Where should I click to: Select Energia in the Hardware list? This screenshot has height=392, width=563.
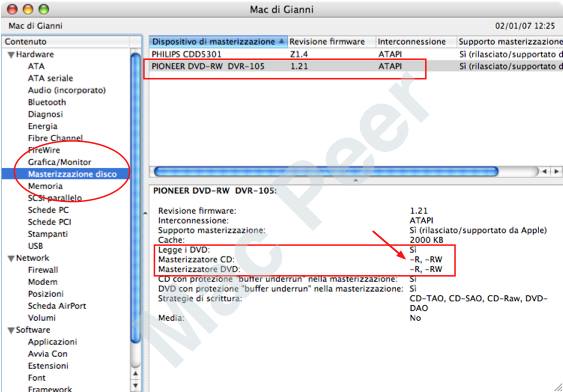pyautogui.click(x=43, y=126)
